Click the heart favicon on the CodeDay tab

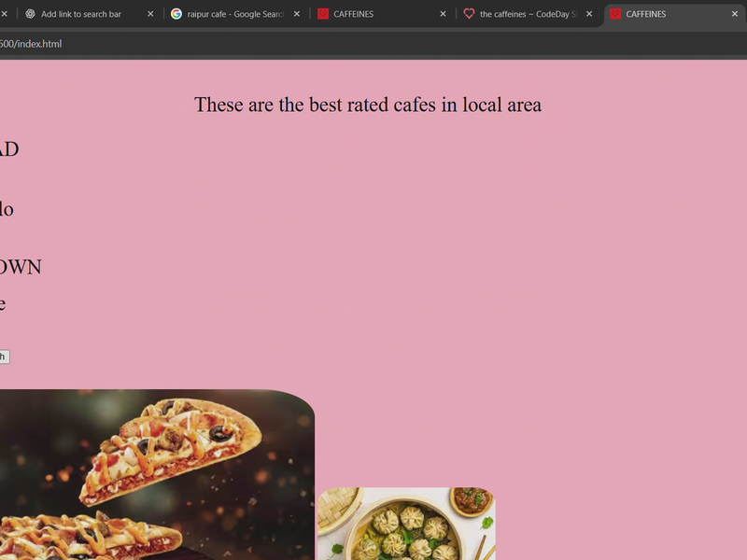pos(469,14)
